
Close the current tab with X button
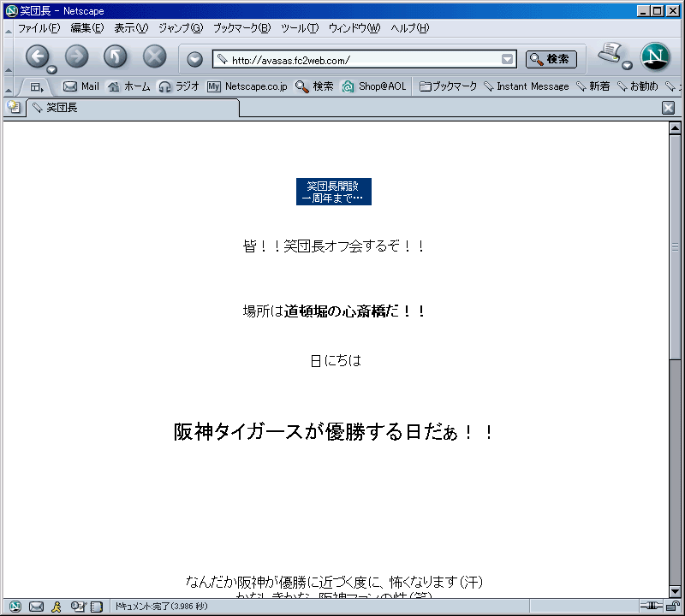[x=668, y=108]
